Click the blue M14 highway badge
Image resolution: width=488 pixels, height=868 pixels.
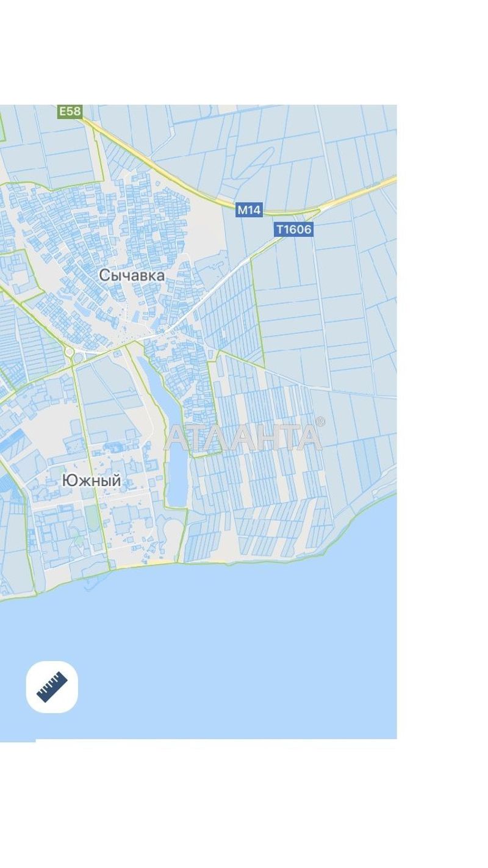[249, 210]
